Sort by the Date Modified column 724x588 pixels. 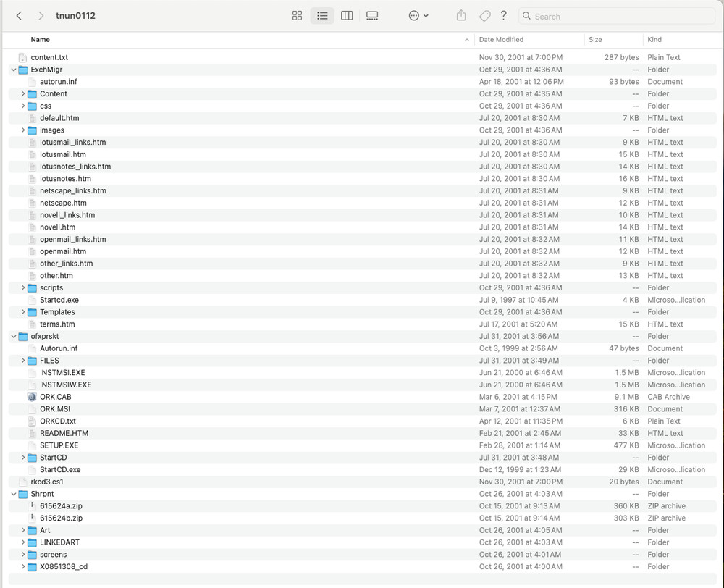tap(501, 40)
